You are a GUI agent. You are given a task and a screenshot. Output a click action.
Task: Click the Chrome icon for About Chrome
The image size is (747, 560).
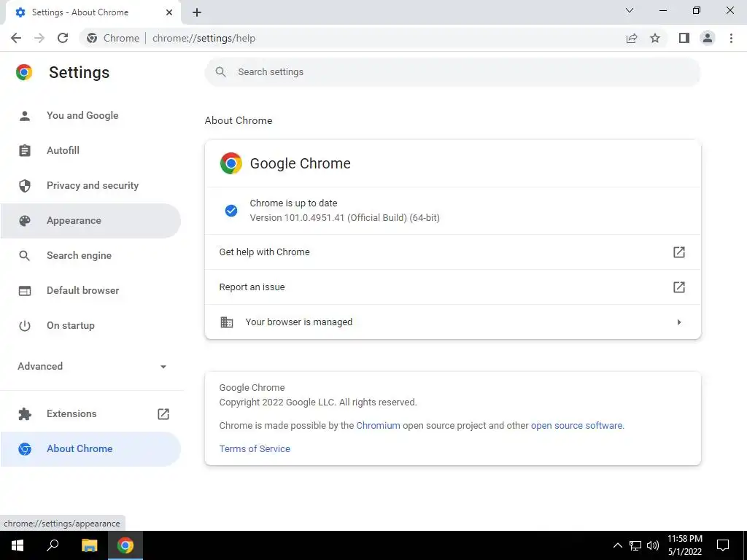click(x=24, y=449)
